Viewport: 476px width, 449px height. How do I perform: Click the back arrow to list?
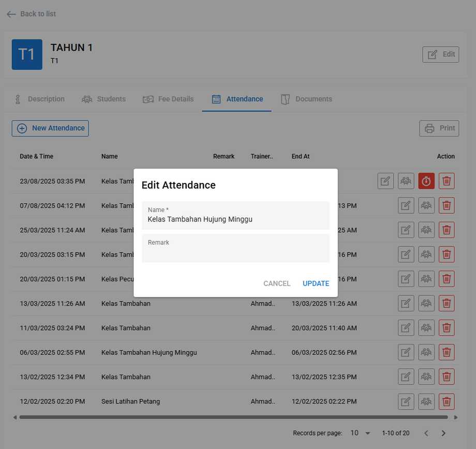[x=11, y=14]
